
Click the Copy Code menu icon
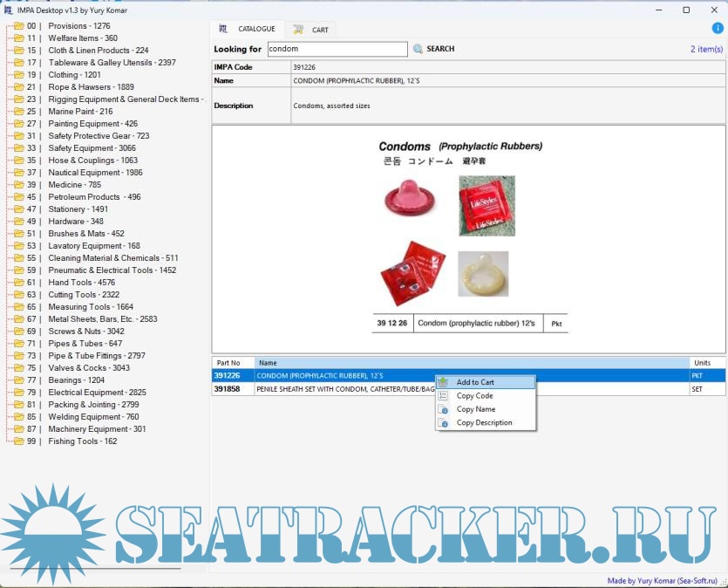(x=443, y=396)
